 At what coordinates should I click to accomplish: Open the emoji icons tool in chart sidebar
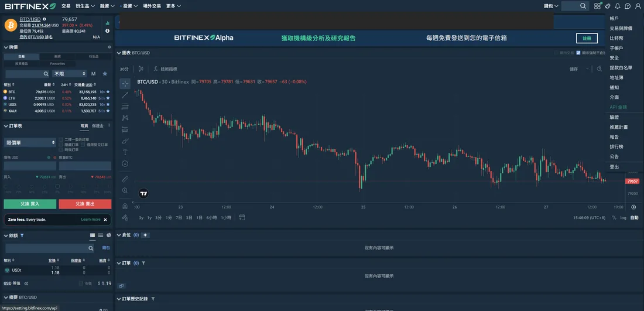click(125, 163)
